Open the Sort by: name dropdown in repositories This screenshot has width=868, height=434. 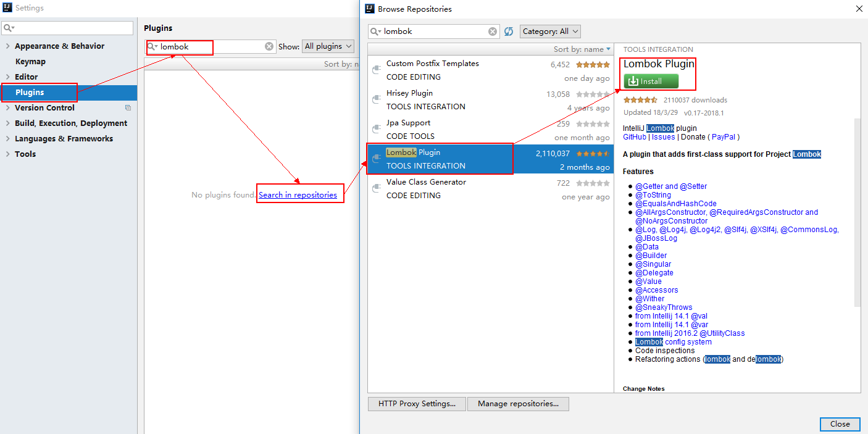point(582,49)
